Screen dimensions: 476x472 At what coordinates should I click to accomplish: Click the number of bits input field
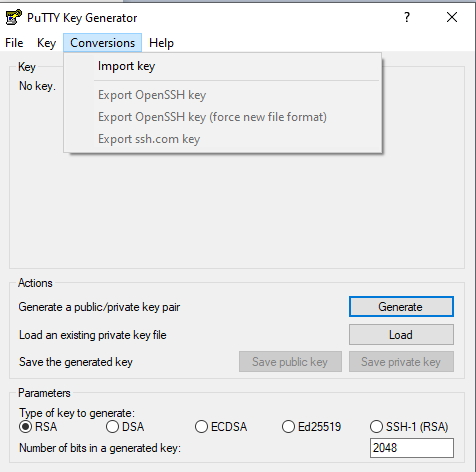click(412, 448)
